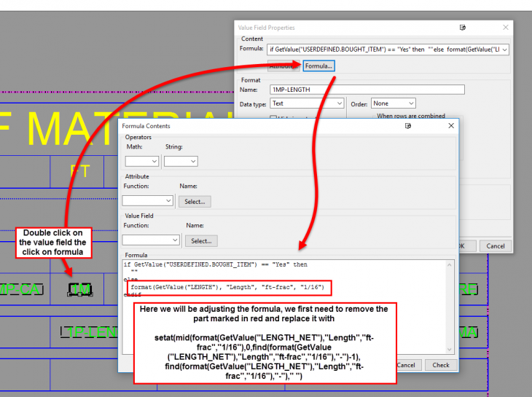Click the format LENGTH line in the formula editor
The image size is (532, 397).
(227, 288)
